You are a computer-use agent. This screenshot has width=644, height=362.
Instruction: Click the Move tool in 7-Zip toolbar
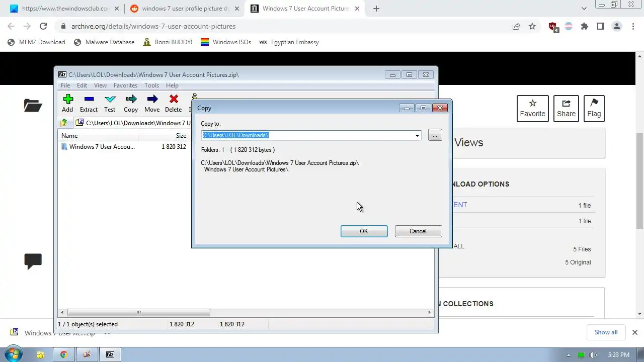pyautogui.click(x=152, y=104)
